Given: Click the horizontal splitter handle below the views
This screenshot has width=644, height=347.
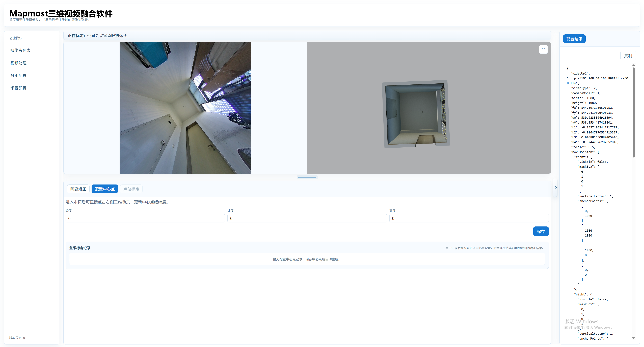Looking at the screenshot, I should (x=307, y=177).
